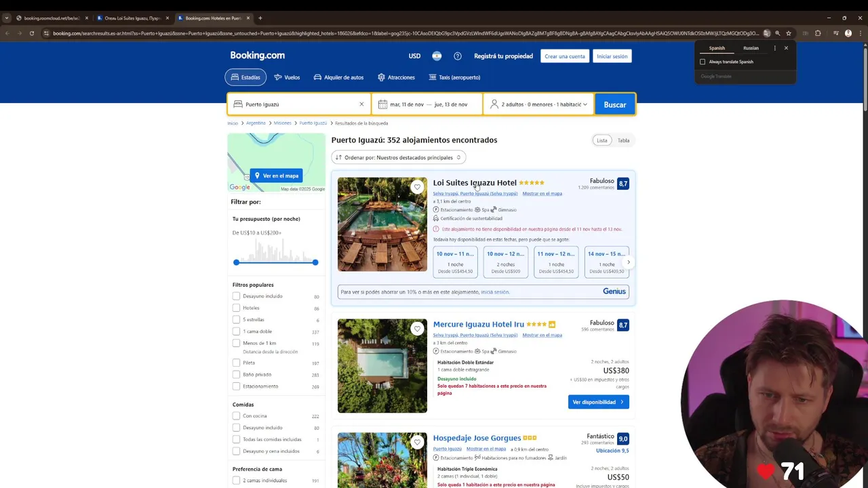Open the Taxis (aeropuerto) tab
868x488 pixels.
[454, 77]
